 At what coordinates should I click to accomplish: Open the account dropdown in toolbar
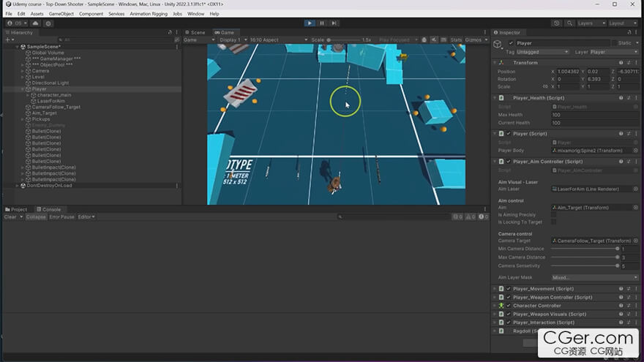(x=17, y=23)
